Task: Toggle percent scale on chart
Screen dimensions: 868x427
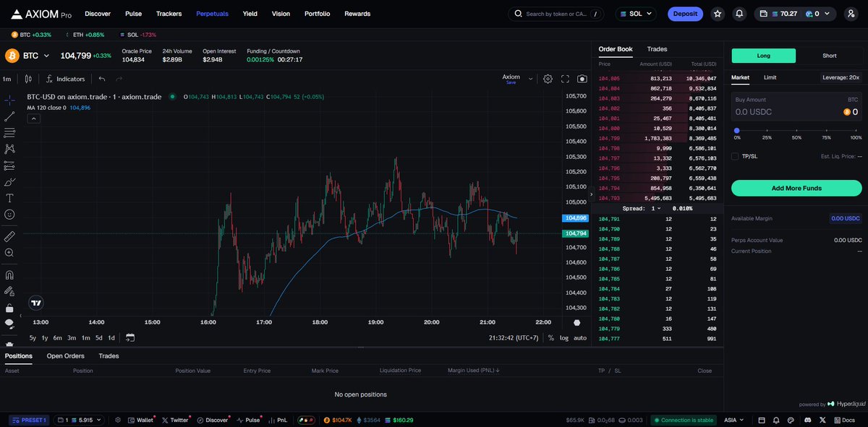Action: coord(551,337)
